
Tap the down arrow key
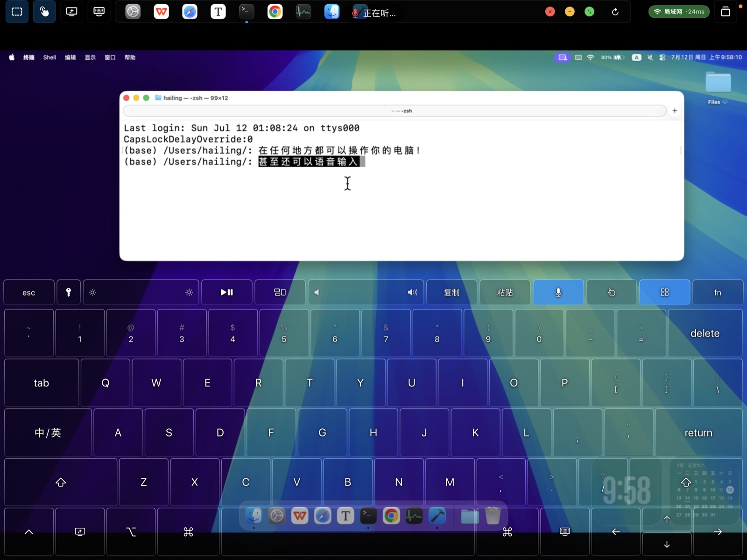[667, 544]
